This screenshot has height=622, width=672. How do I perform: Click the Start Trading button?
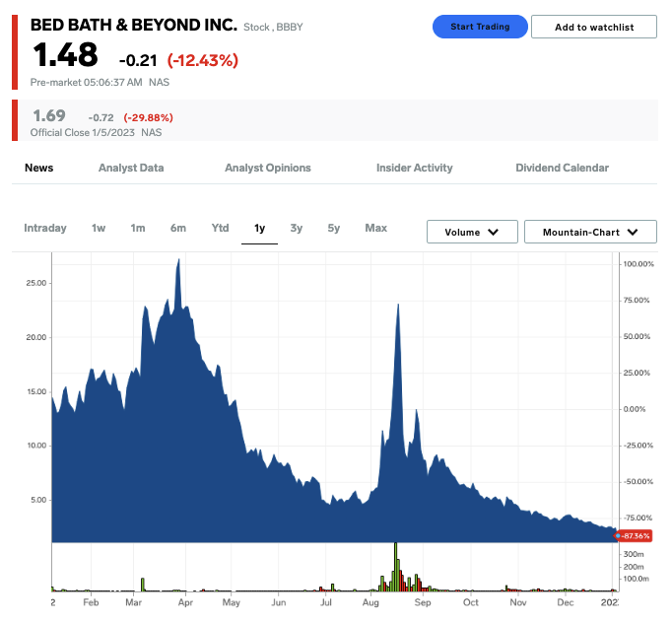pyautogui.click(x=480, y=27)
